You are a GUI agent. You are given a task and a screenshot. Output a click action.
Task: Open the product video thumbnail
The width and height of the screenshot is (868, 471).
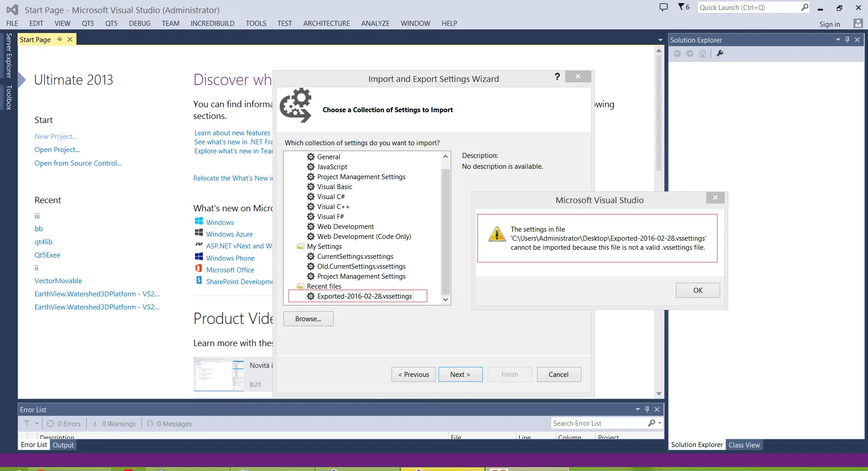click(x=219, y=374)
